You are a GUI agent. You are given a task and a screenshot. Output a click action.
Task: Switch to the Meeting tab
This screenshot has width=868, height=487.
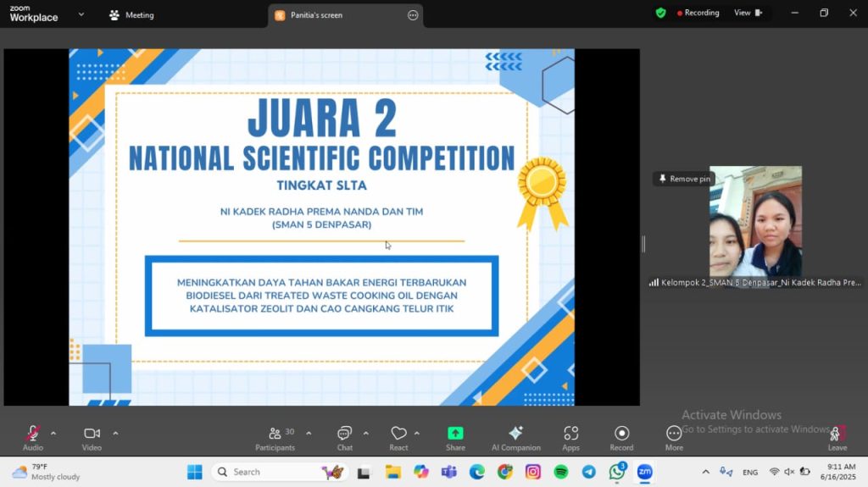point(131,15)
